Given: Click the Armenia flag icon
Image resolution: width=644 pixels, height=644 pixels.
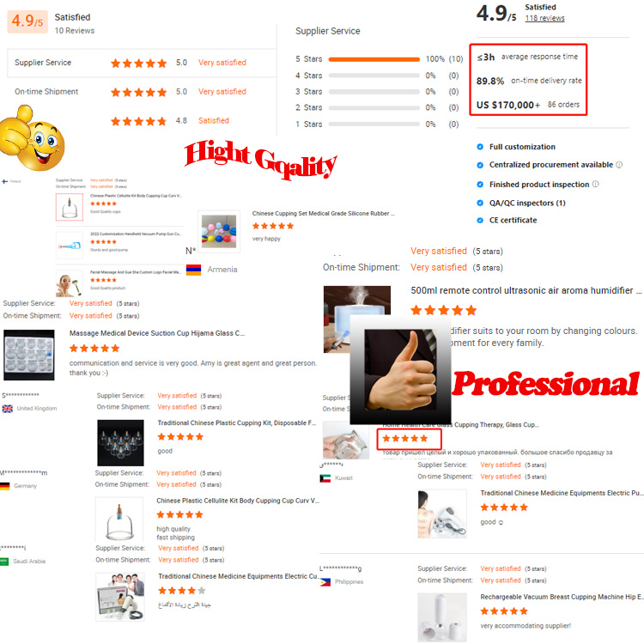Looking at the screenshot, I should click(193, 270).
